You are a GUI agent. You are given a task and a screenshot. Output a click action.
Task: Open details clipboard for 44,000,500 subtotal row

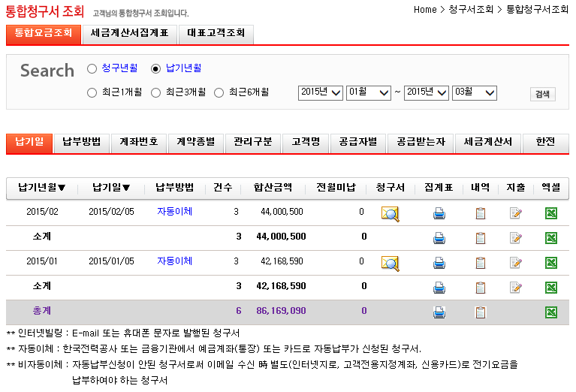click(x=481, y=238)
